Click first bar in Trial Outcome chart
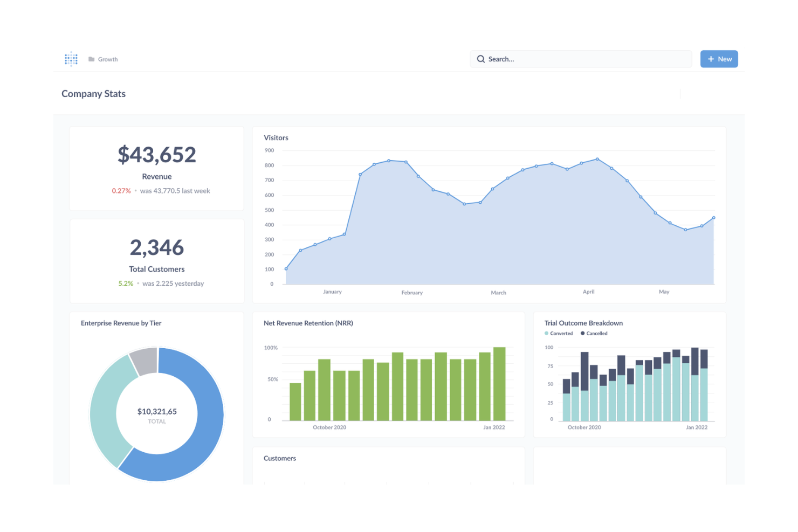798x532 pixels. [566, 400]
